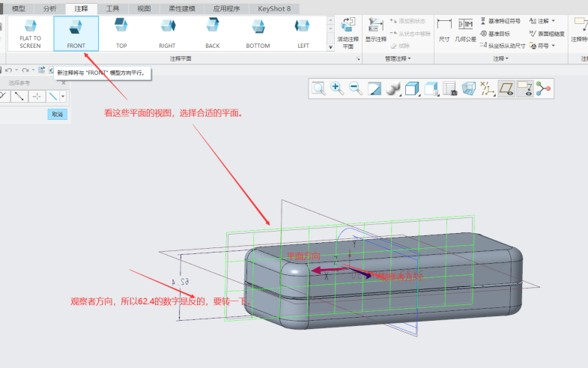
Task: Pick the BOTTOM annotation plane
Action: [x=258, y=34]
